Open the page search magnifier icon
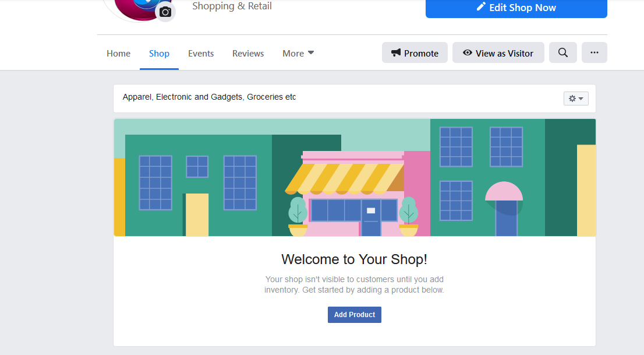Viewport: 644px width, 355px height. pyautogui.click(x=562, y=52)
